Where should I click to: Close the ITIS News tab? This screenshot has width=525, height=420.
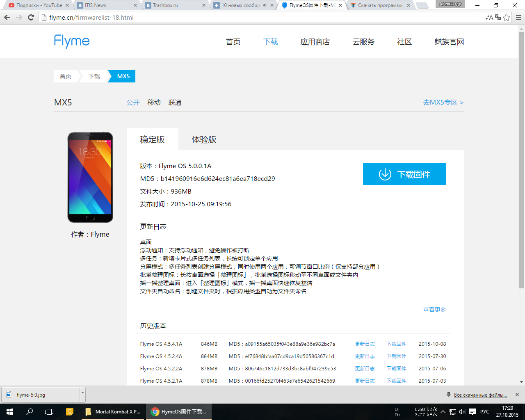[136, 5]
